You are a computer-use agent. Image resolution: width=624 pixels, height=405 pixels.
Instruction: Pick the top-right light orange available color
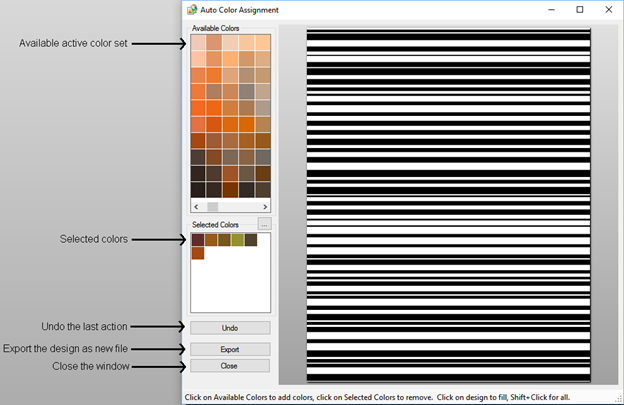click(262, 43)
